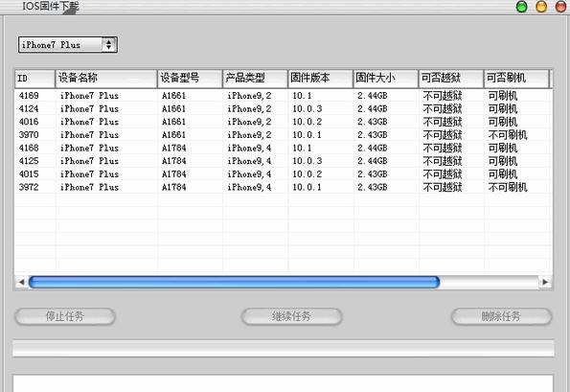The image size is (570, 392).
Task: Click 可刷机 in row 4125
Action: point(503,161)
